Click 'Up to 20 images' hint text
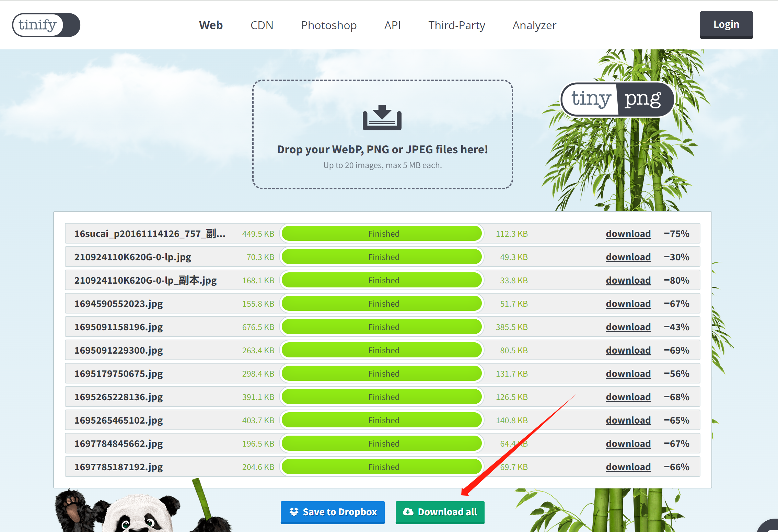This screenshot has height=532, width=778. coord(382,165)
